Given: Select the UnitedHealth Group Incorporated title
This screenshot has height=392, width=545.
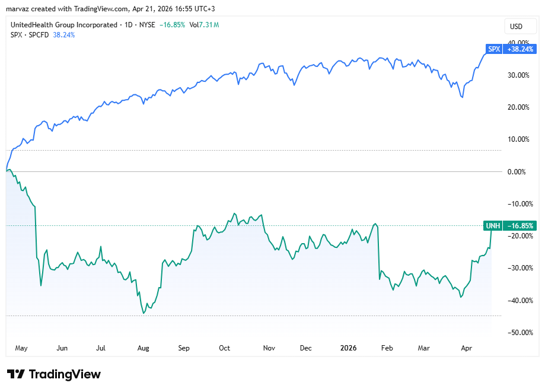Looking at the screenshot, I should click(x=63, y=25).
